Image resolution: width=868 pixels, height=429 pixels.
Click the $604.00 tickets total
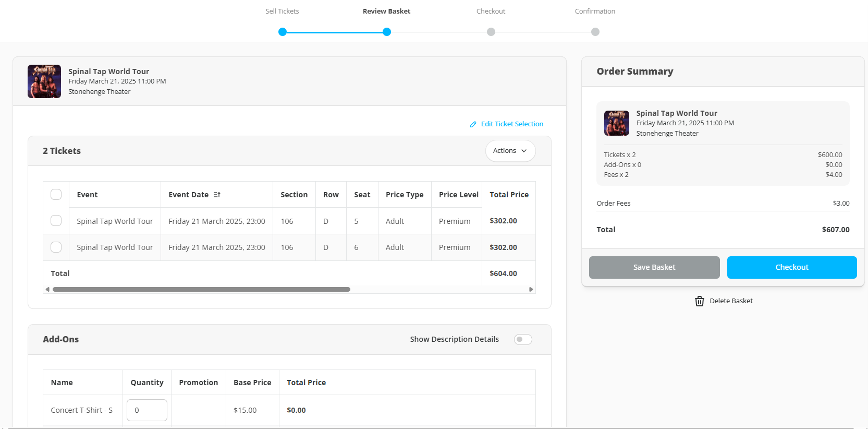point(503,273)
